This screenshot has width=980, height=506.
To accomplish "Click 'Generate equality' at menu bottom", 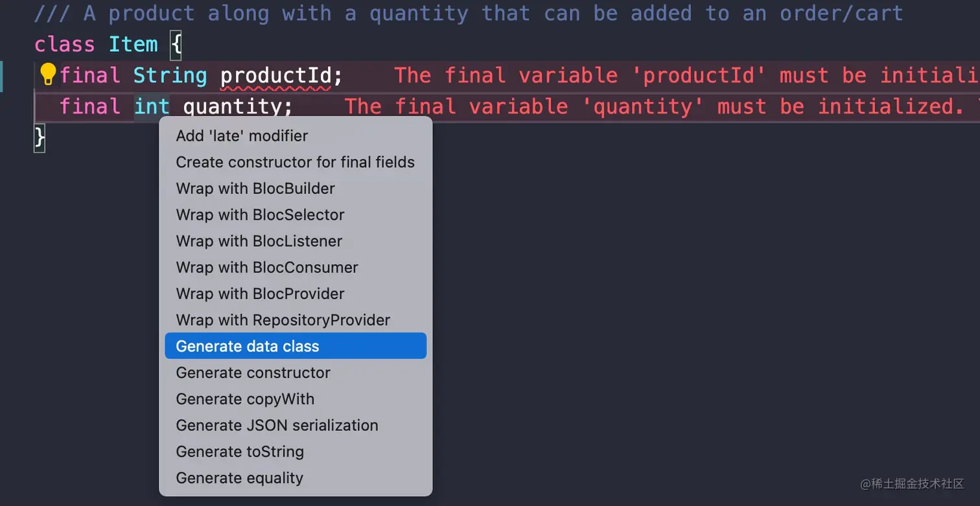I will click(x=239, y=478).
